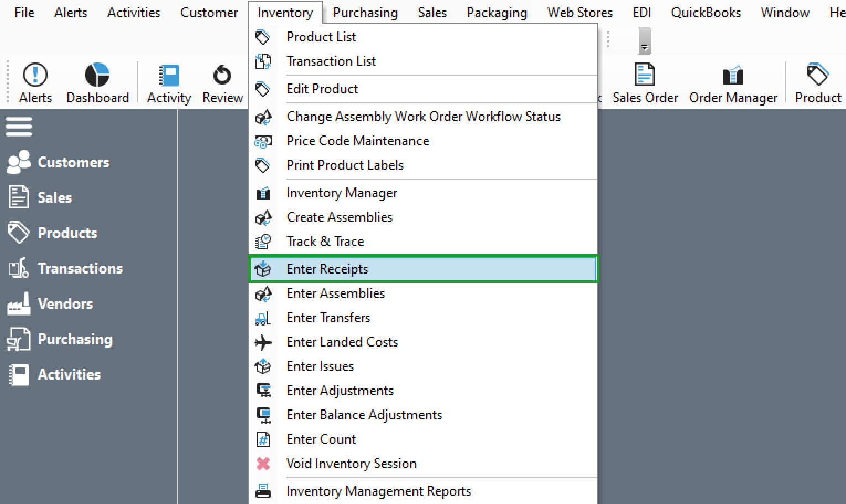The image size is (846, 504).
Task: Click the Review toolbar icon
Action: (222, 75)
